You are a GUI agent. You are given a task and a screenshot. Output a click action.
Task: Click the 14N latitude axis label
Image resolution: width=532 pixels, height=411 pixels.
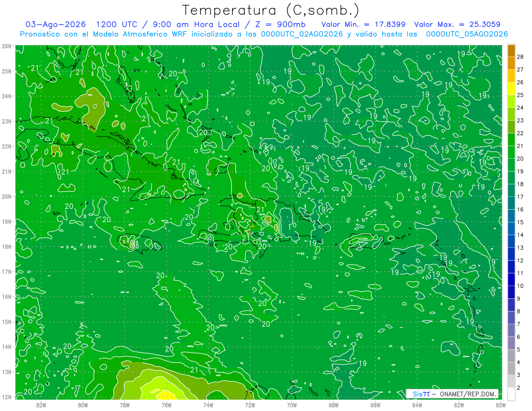pos(6,347)
